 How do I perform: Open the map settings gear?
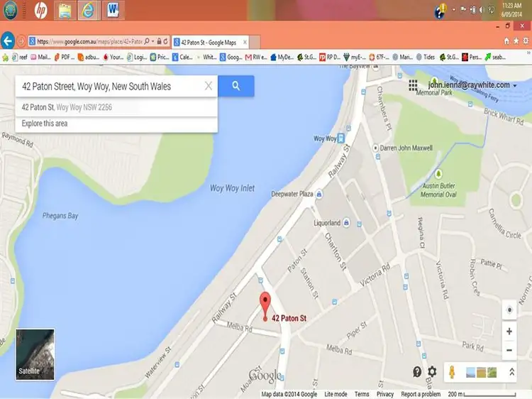click(x=432, y=371)
